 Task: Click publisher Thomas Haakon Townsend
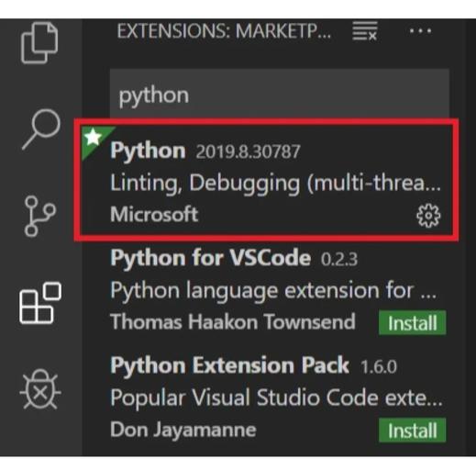coord(233,322)
